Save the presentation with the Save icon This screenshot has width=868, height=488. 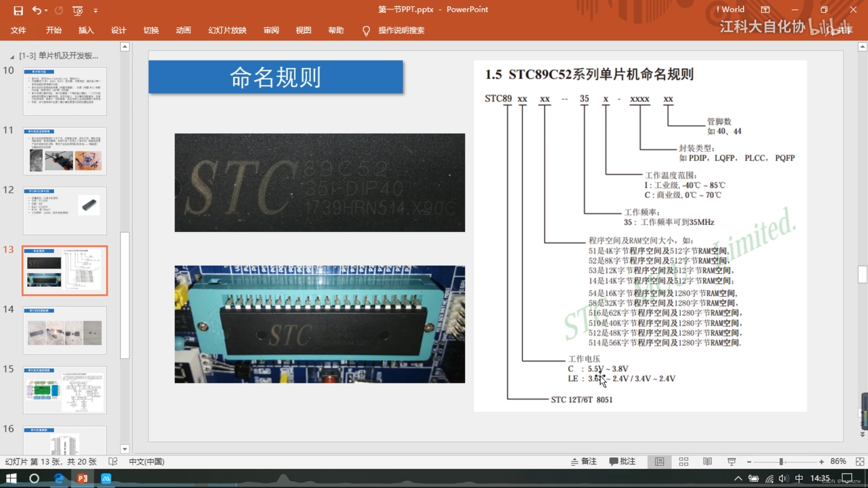coord(18,10)
